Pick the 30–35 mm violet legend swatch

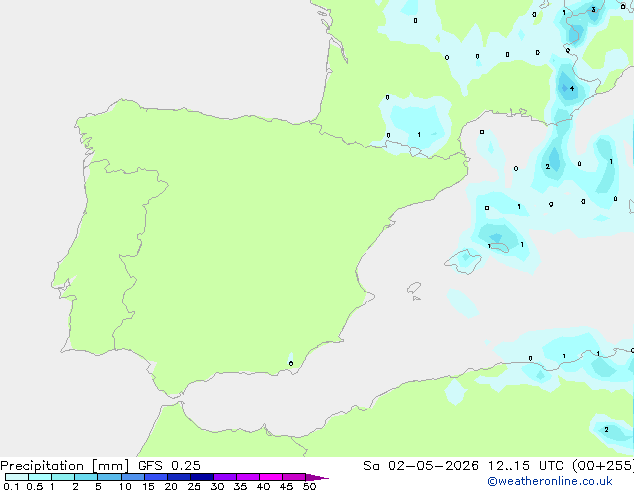pyautogui.click(x=224, y=477)
